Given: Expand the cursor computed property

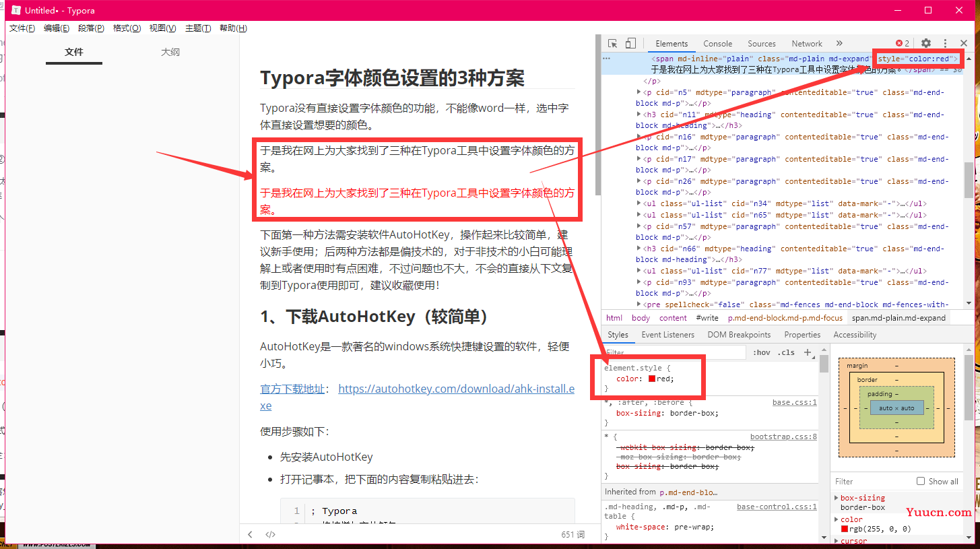Looking at the screenshot, I should tap(837, 541).
